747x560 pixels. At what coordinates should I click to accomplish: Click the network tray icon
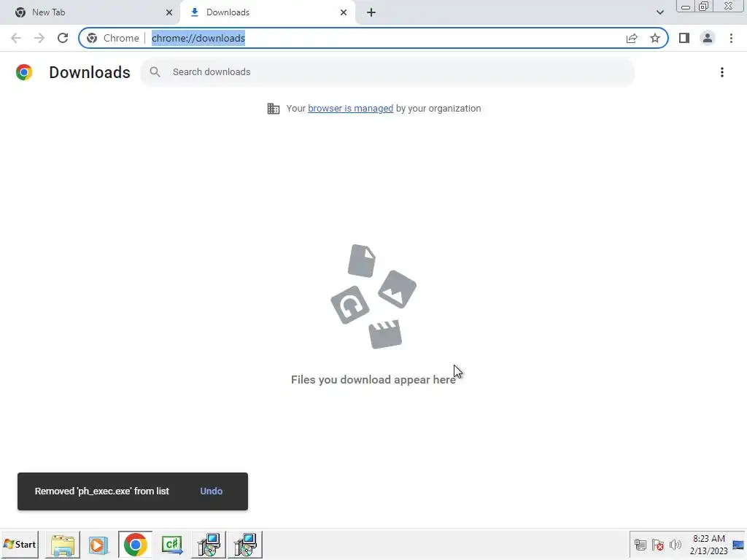(640, 544)
